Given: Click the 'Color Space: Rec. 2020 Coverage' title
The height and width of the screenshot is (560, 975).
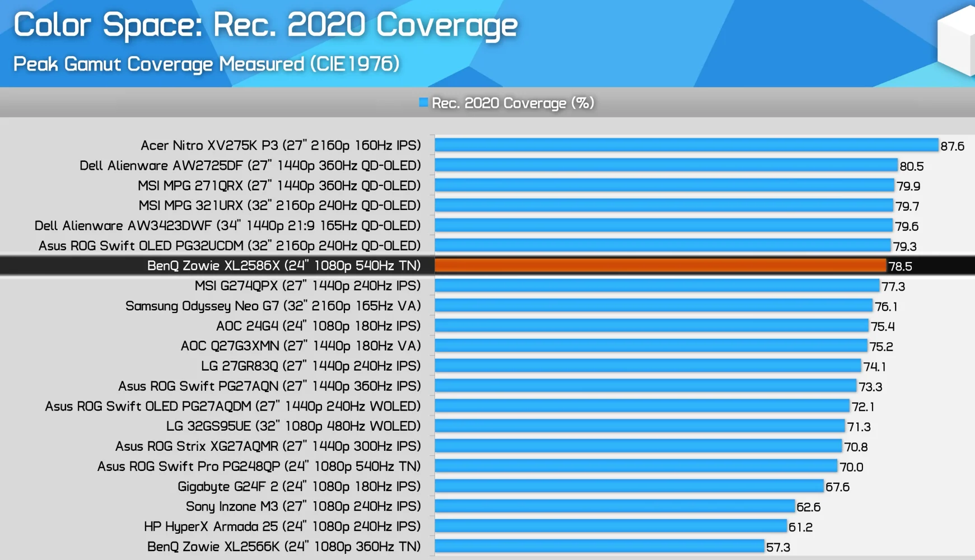Looking at the screenshot, I should [x=265, y=25].
